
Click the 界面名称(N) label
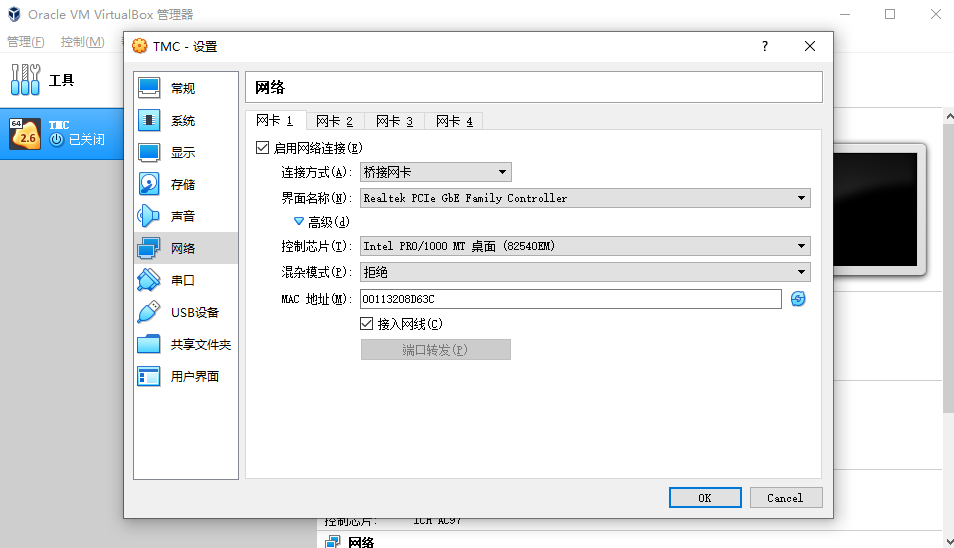tap(316, 198)
